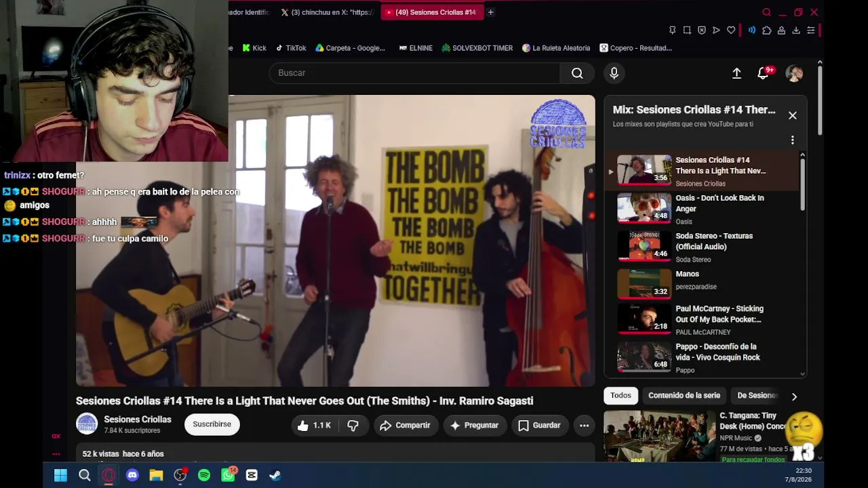Open La Ruleta Aleatoria bookmark
This screenshot has height=488, width=868.
point(556,48)
